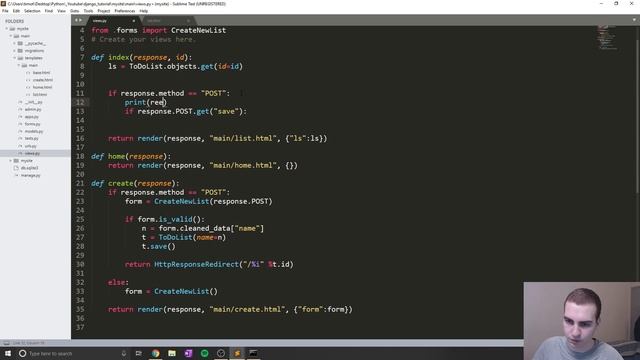Image resolution: width=640 pixels, height=360 pixels.
Task: Collapse the main folder under mysite
Action: [11, 36]
